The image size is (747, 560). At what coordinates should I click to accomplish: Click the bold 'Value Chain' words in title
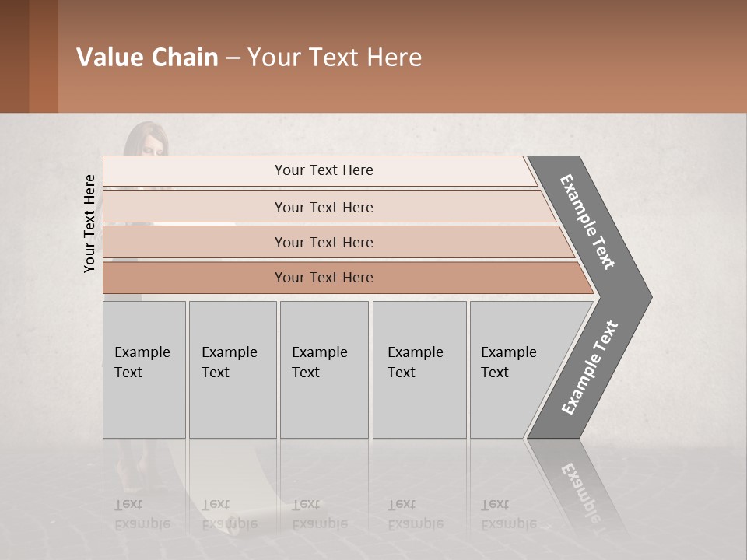(x=147, y=57)
